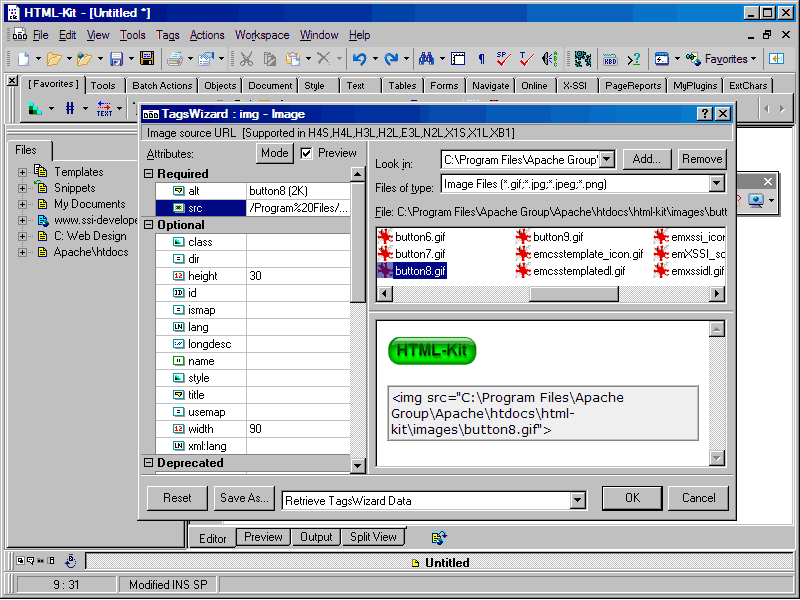Switch to the Split View tab

pyautogui.click(x=373, y=537)
